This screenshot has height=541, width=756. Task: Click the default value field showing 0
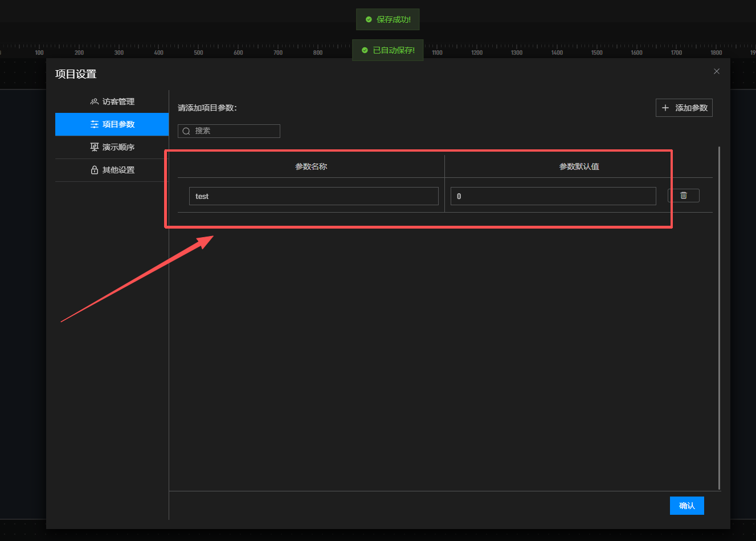[553, 196]
